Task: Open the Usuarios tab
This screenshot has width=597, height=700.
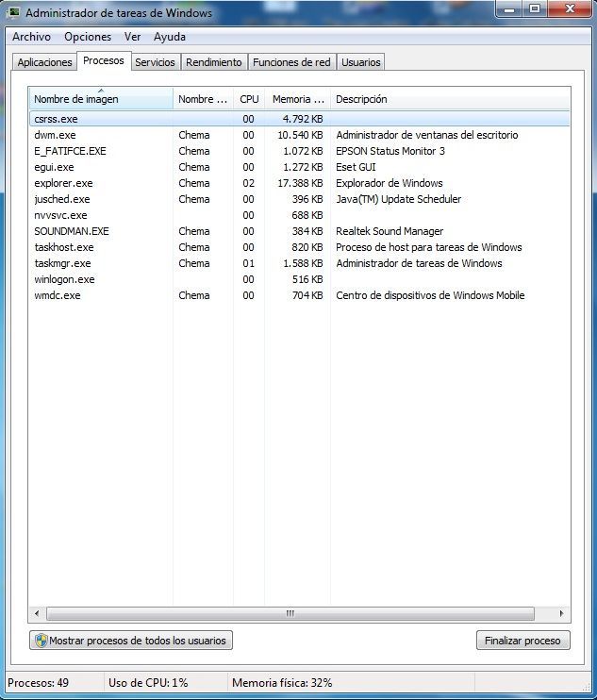Action: point(360,62)
